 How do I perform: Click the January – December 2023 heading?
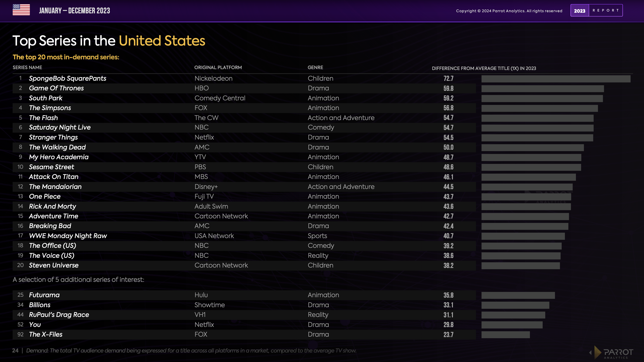coord(74,11)
